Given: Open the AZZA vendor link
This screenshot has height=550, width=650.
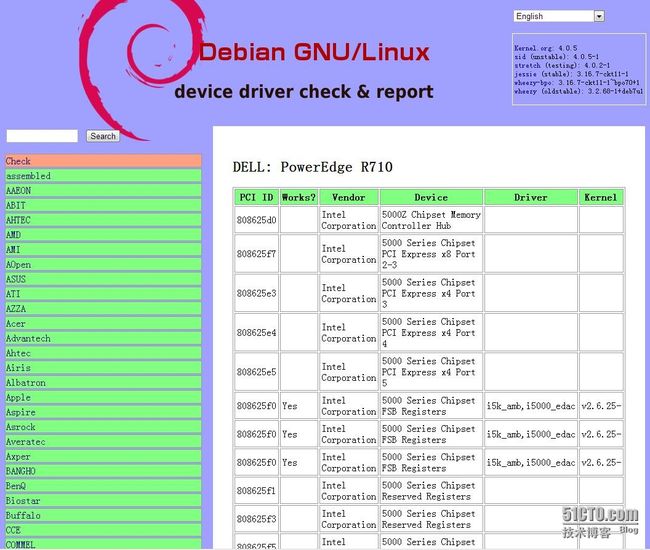Looking at the screenshot, I should 103,309.
